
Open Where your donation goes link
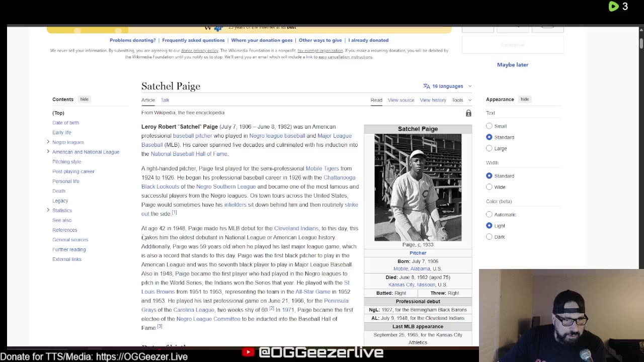click(262, 40)
